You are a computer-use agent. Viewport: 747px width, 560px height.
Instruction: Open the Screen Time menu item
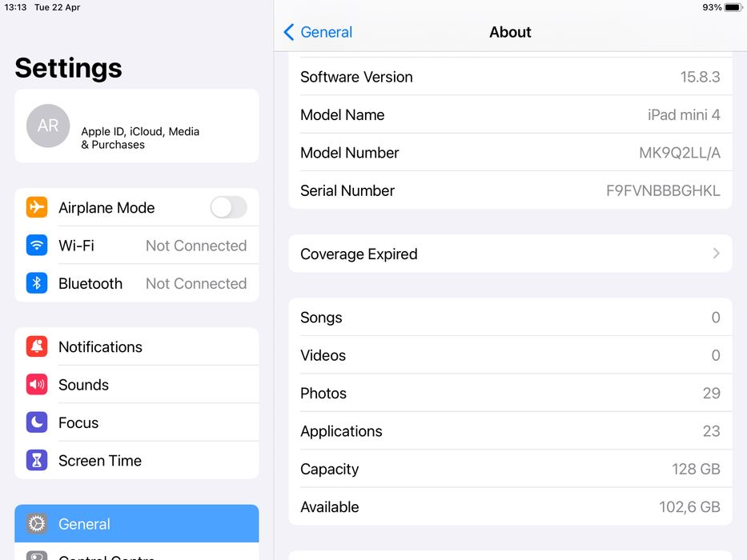(x=100, y=461)
